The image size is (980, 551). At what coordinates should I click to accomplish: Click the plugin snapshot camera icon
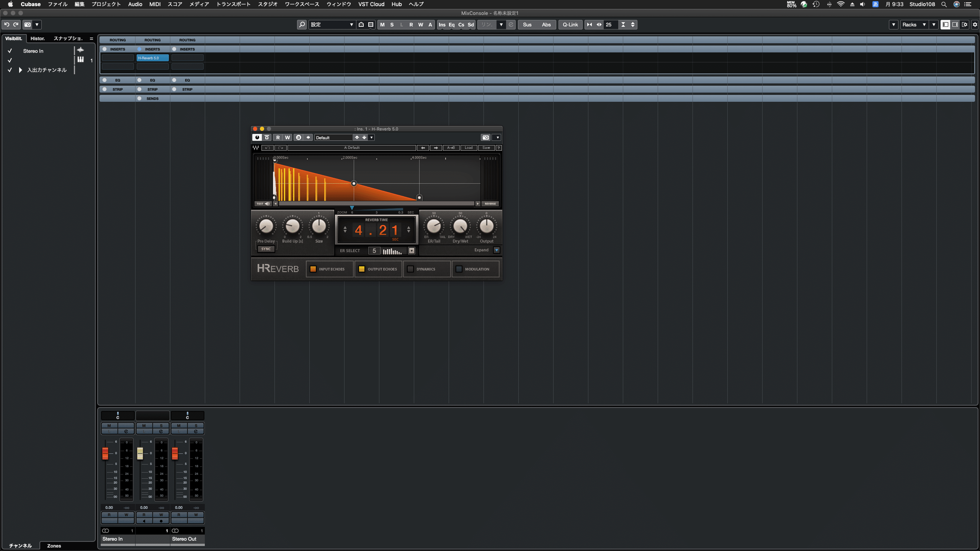(x=485, y=137)
